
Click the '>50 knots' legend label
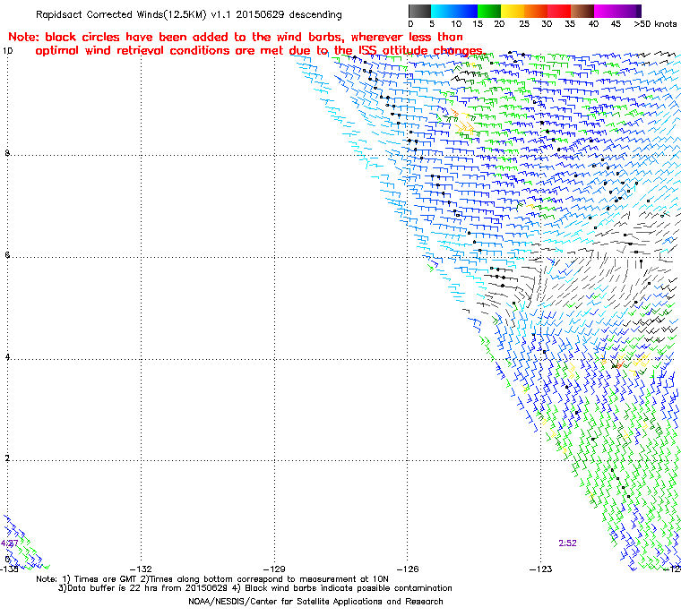pyautogui.click(x=655, y=24)
